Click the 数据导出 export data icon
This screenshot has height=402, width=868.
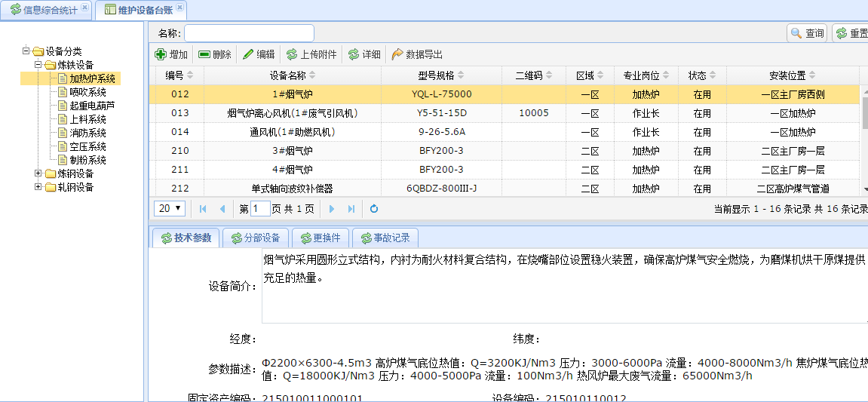[x=397, y=54]
